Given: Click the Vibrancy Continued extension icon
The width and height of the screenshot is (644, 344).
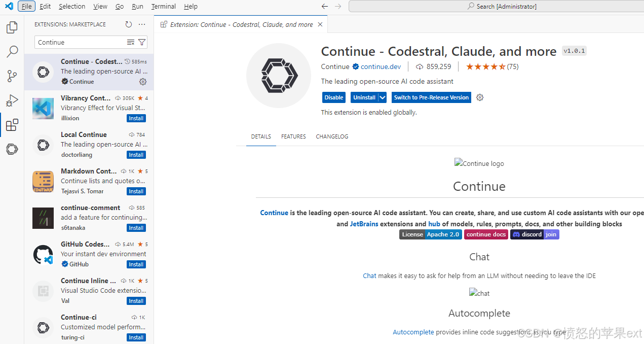Looking at the screenshot, I should click(x=43, y=108).
